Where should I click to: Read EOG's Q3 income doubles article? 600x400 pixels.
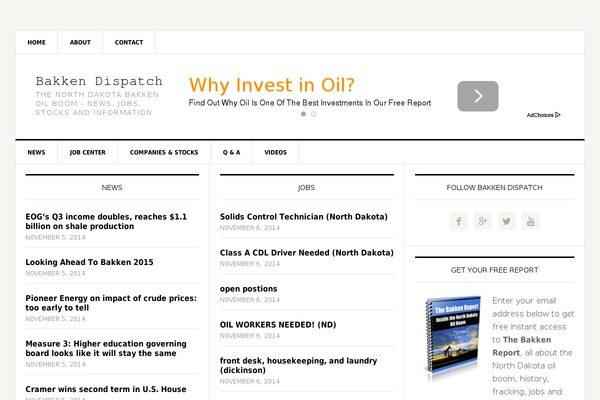click(106, 221)
